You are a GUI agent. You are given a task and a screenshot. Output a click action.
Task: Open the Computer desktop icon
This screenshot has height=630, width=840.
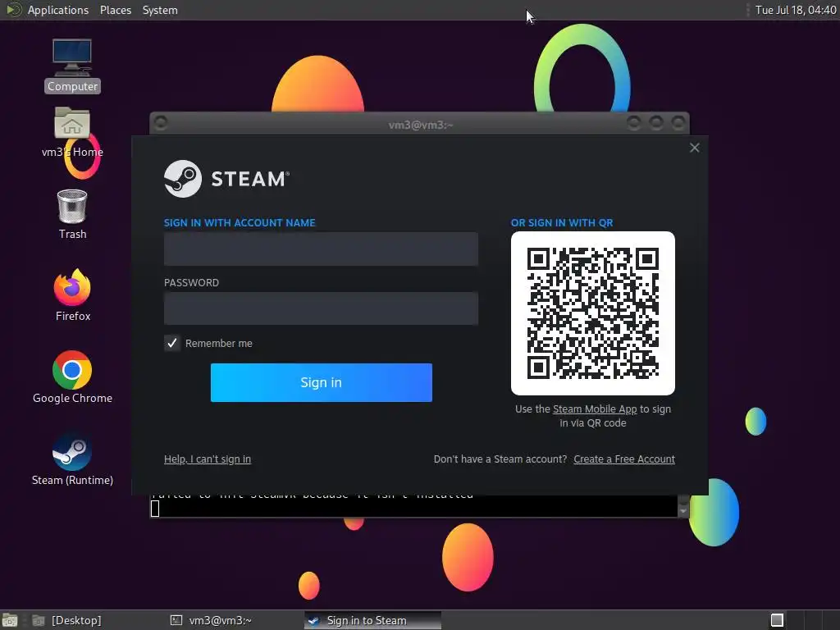[72, 66]
